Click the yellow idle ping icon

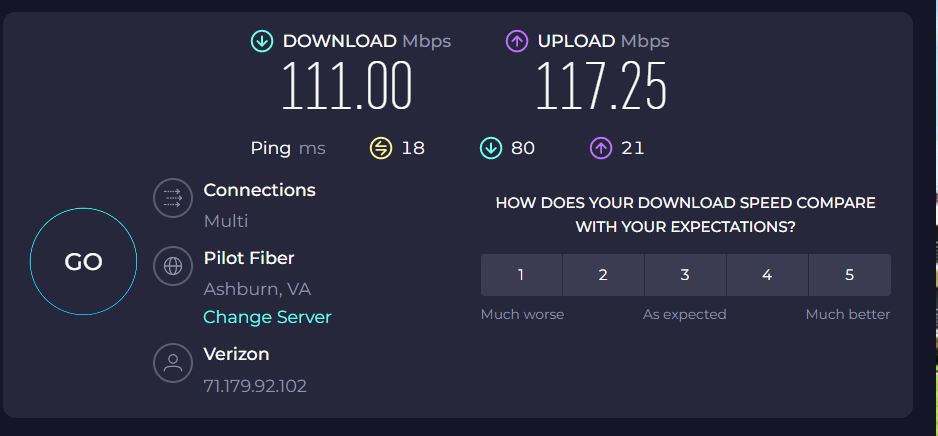[x=381, y=148]
